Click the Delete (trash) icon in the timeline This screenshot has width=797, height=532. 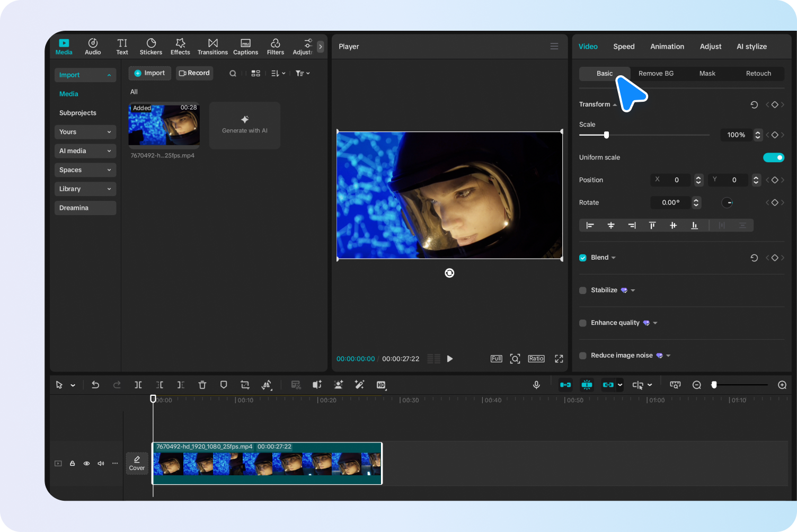[202, 385]
